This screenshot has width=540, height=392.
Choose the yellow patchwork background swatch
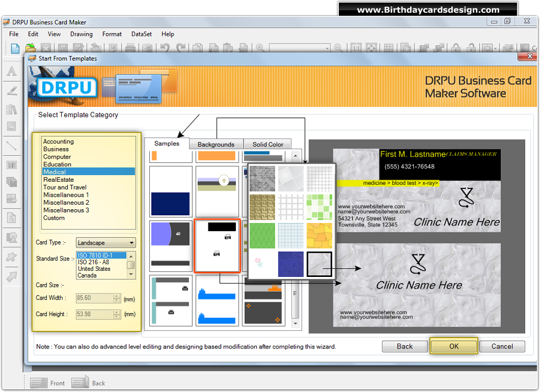(319, 236)
